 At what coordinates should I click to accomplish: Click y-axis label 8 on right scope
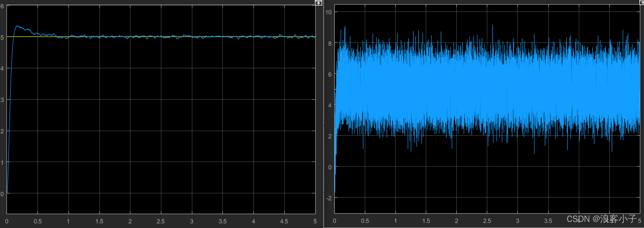[x=330, y=43]
